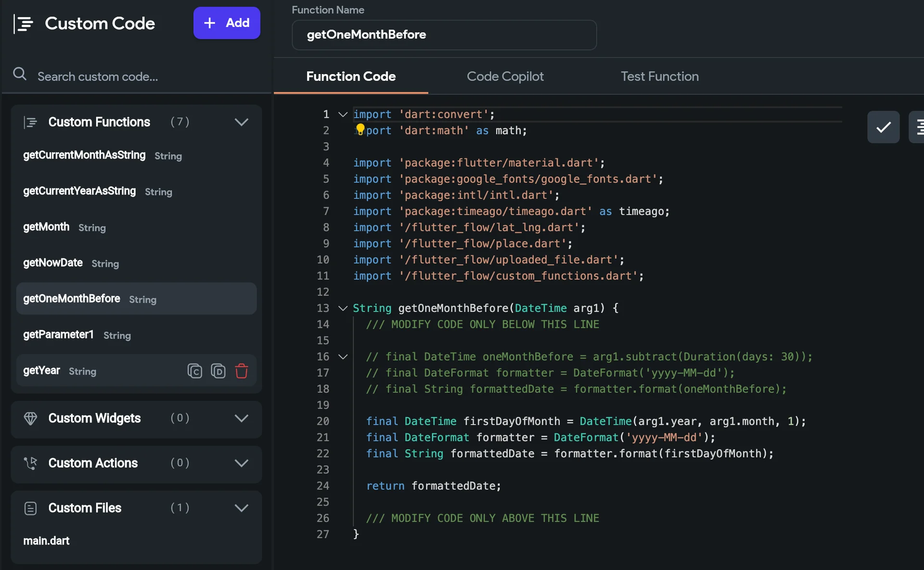The image size is (924, 570).
Task: Open the Test Function tab
Action: [x=660, y=76]
